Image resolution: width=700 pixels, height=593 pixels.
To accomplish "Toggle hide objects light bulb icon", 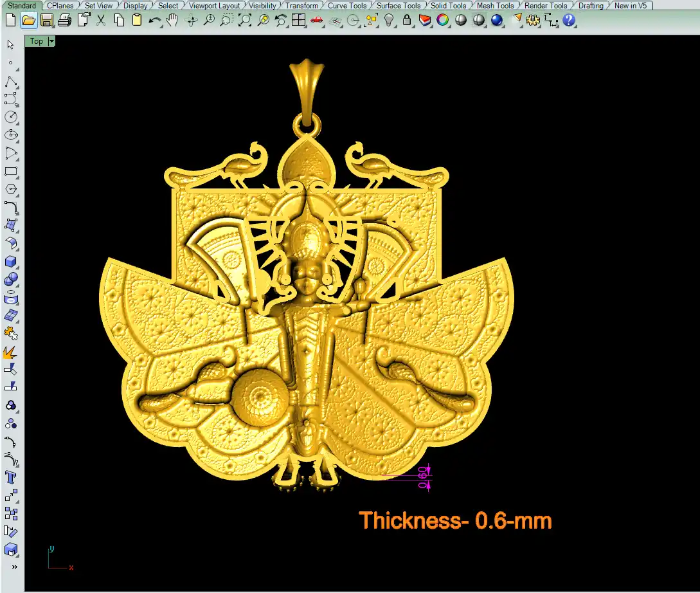I will [x=389, y=20].
